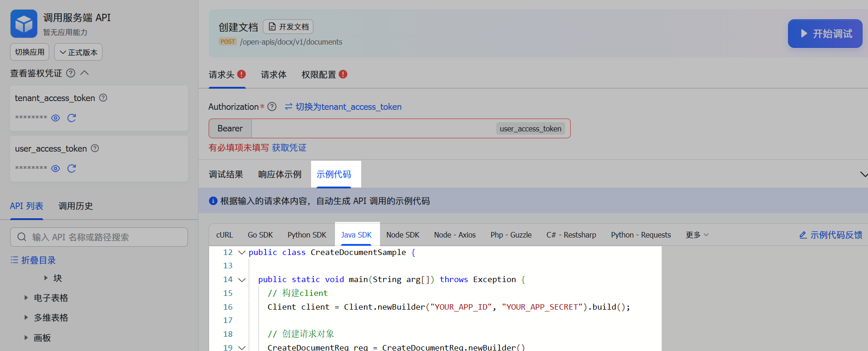Click the refresh icon for tenant_access_token

point(72,118)
